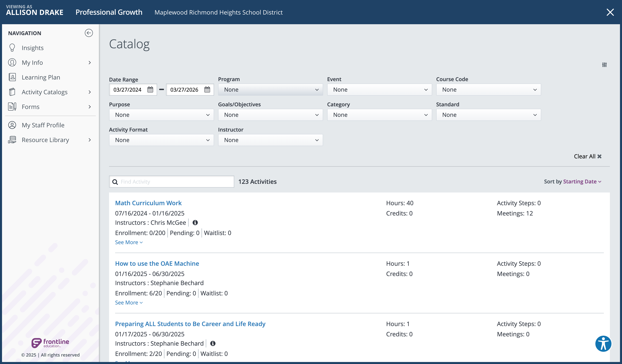Expand Activity Catalogs submenu chevron

pos(90,92)
